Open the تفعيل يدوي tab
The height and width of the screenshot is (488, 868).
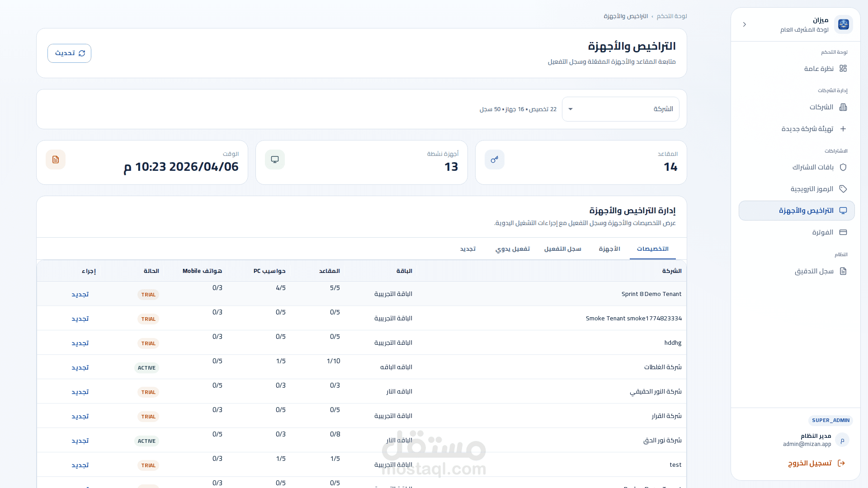pos(512,249)
